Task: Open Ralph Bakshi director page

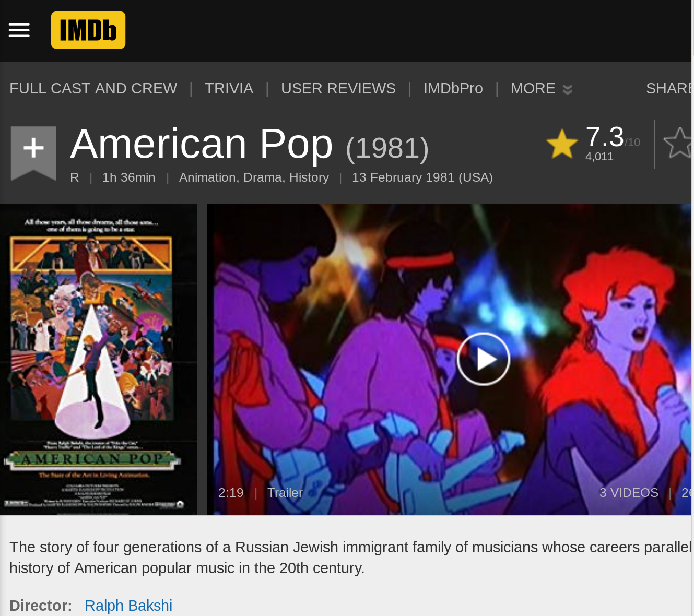Action: (x=128, y=606)
